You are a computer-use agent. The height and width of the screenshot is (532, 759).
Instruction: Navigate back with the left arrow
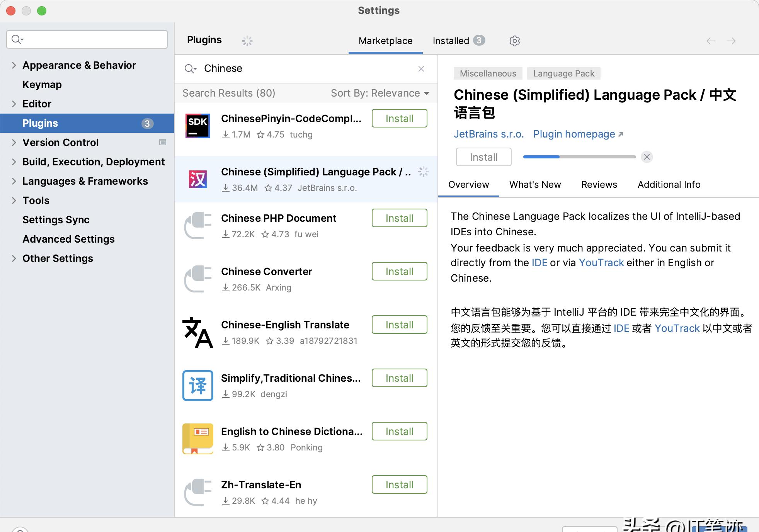[711, 41]
